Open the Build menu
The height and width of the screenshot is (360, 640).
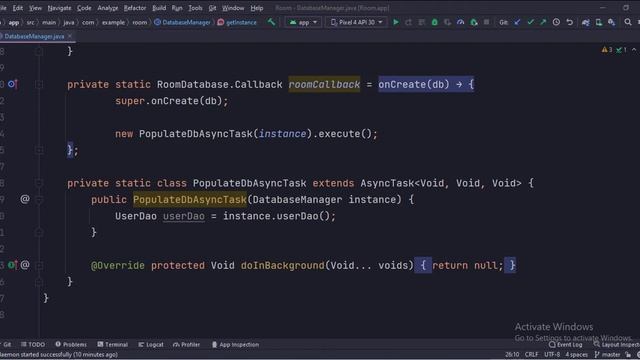pyautogui.click(x=159, y=8)
